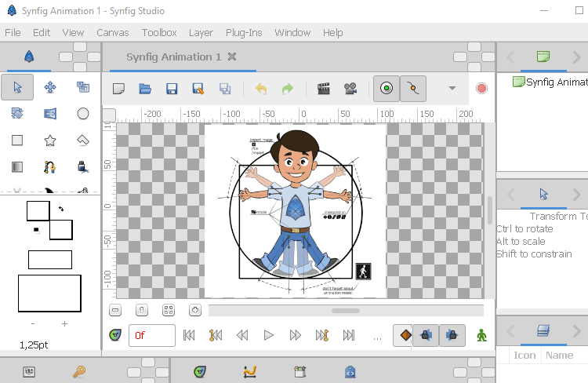The width and height of the screenshot is (588, 383).
Task: Open the Plug-Ins menu
Action: point(245,32)
